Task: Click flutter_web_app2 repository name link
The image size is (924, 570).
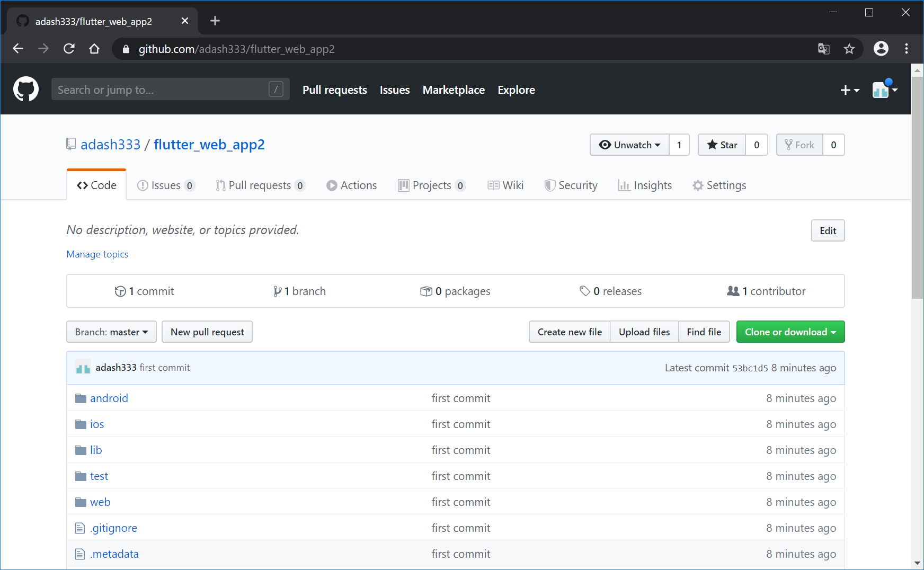Action: tap(209, 145)
